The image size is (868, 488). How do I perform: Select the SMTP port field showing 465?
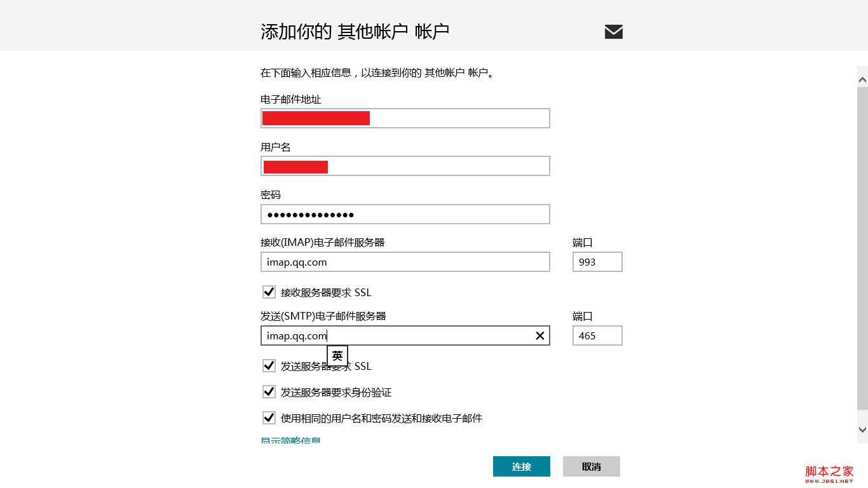597,335
